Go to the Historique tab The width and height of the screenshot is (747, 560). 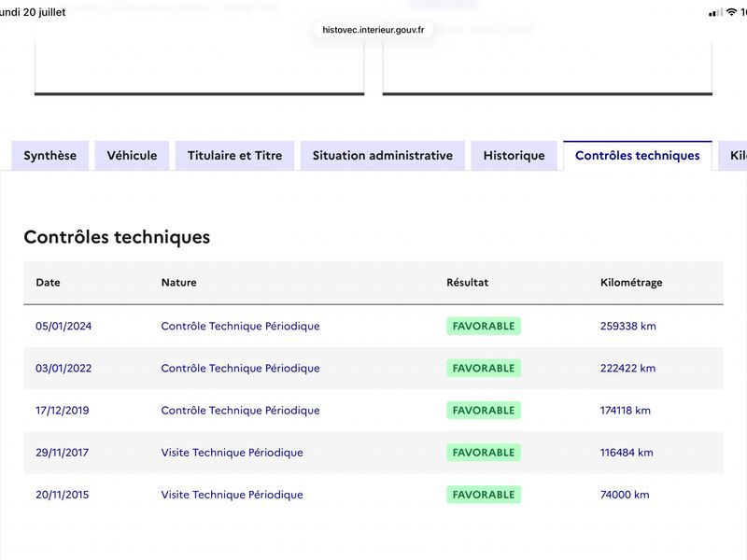point(514,156)
